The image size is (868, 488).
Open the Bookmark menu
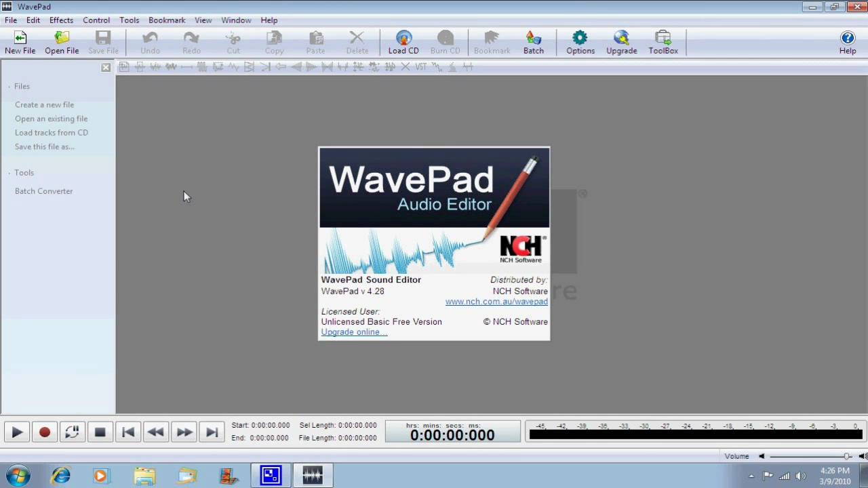click(167, 20)
